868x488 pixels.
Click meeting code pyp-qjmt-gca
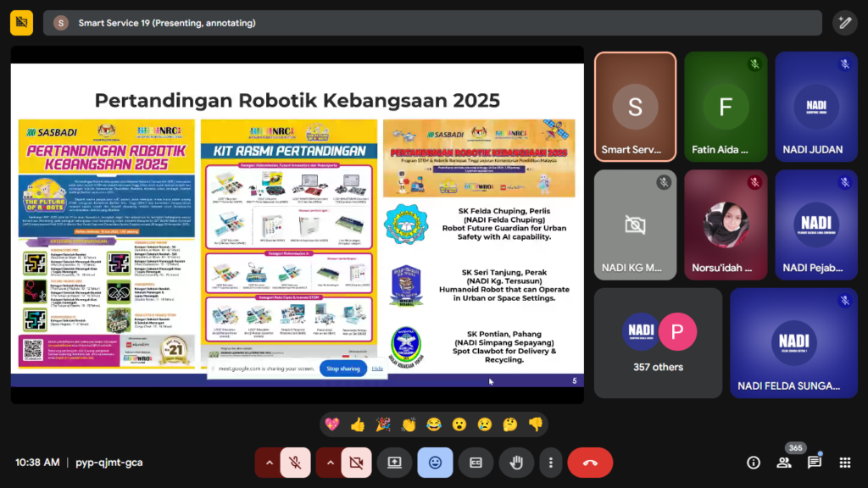pos(109,463)
